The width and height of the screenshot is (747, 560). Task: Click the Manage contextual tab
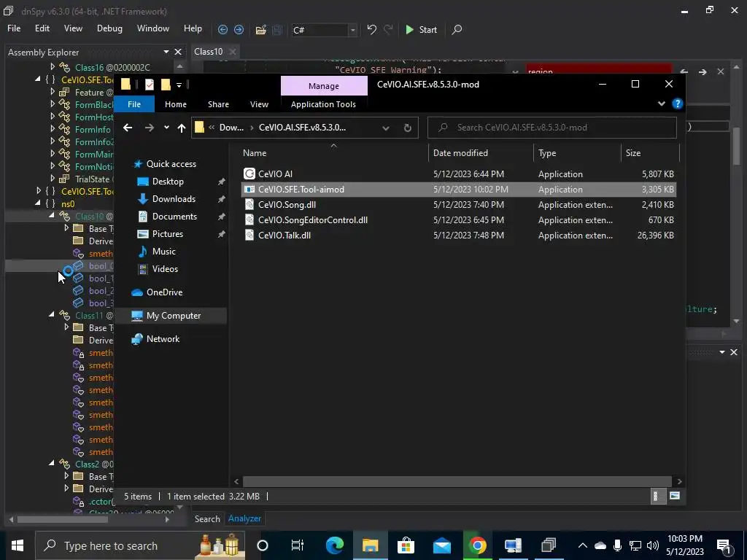pyautogui.click(x=324, y=86)
